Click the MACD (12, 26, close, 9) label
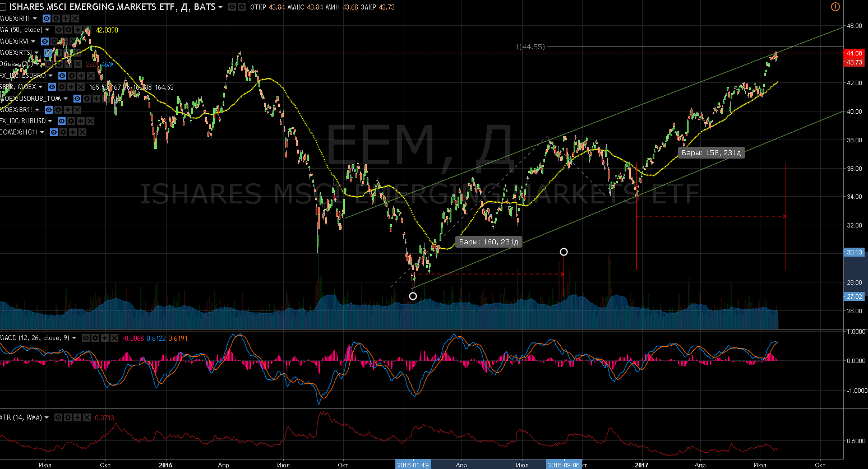 (35, 338)
